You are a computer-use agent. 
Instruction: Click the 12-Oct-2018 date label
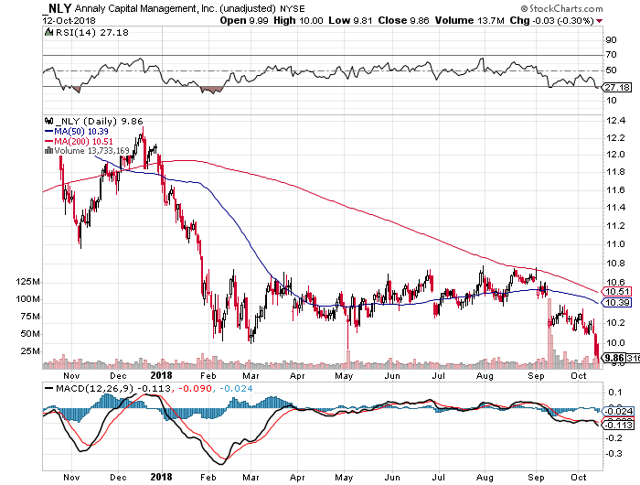[x=69, y=20]
